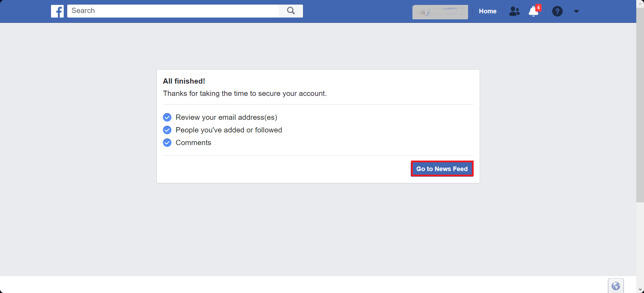Select the Home menu item
This screenshot has width=644, height=293.
[x=487, y=11]
